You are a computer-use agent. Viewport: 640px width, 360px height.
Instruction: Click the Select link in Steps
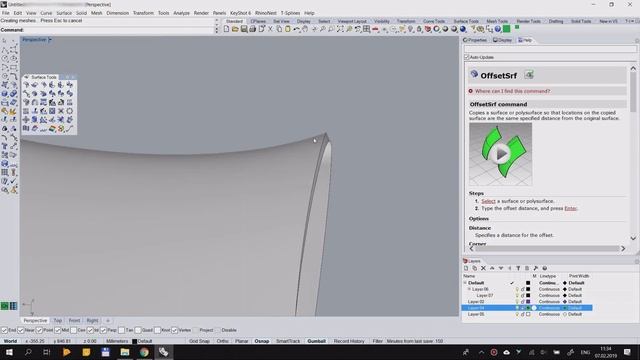pyautogui.click(x=488, y=201)
